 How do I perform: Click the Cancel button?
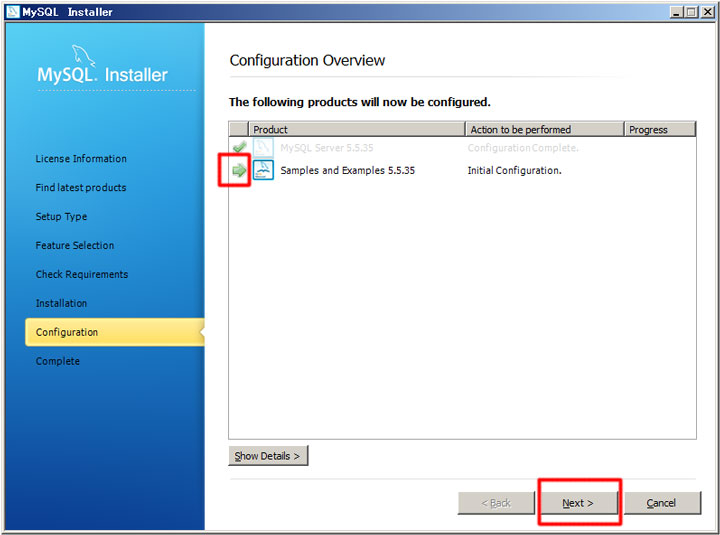click(662, 503)
